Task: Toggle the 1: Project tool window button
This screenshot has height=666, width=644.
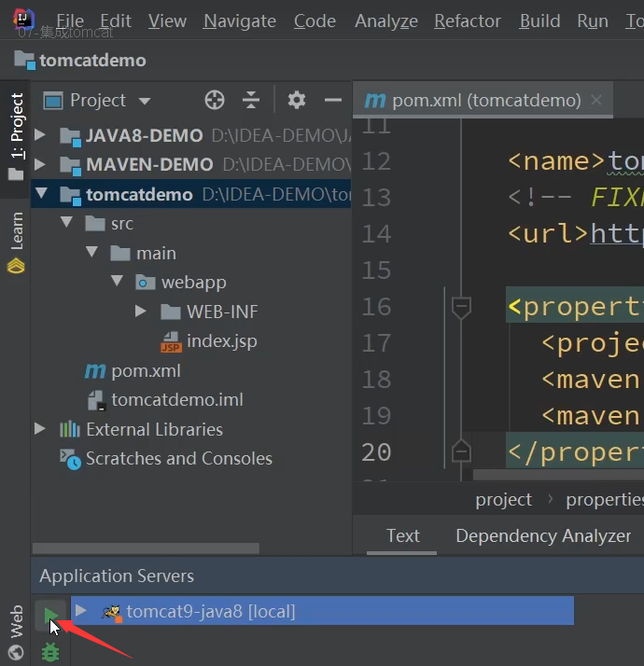Action: (x=16, y=137)
